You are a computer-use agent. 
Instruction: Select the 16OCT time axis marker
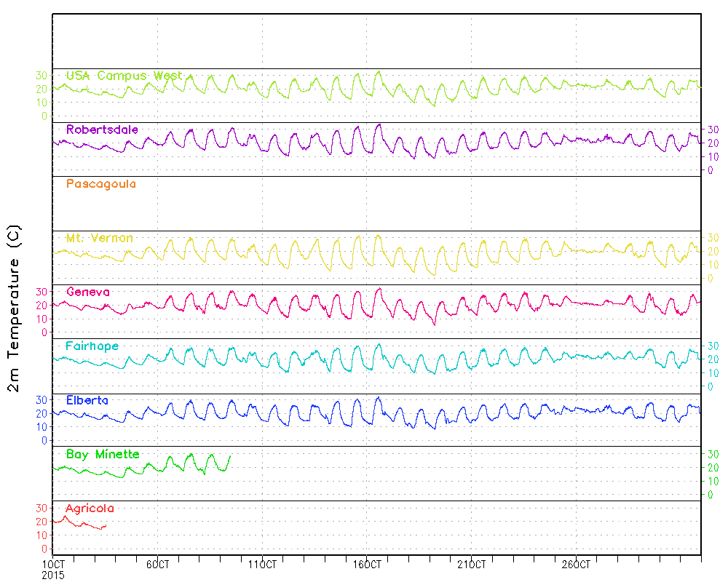tap(367, 565)
